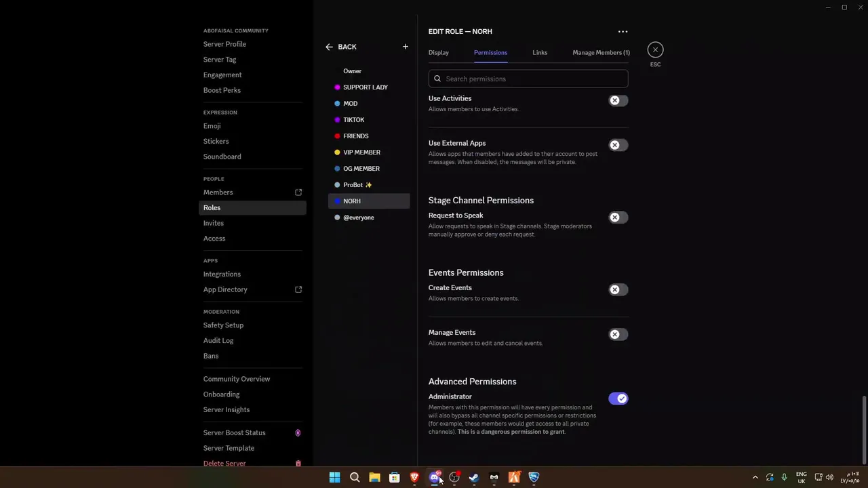Open the three-dots menu for NORH role
Screen dimensions: 868x488
623,31
